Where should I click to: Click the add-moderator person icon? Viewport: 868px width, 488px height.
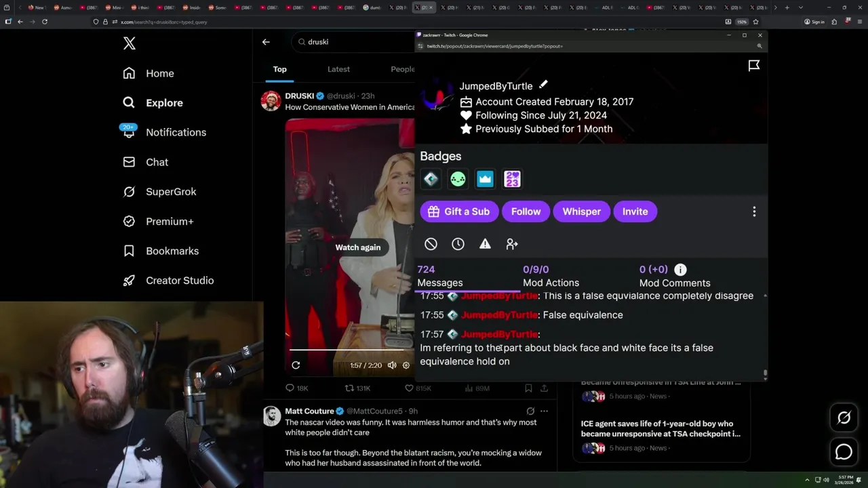coord(512,244)
